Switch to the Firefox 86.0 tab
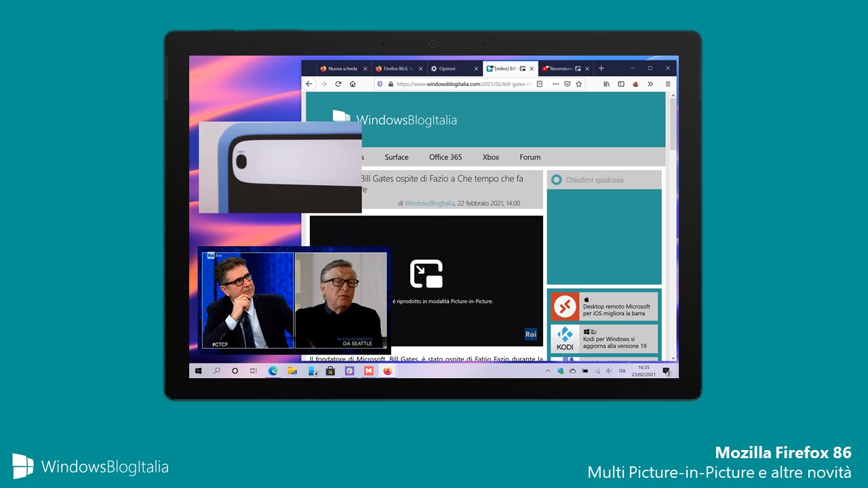868x488 pixels. [399, 68]
